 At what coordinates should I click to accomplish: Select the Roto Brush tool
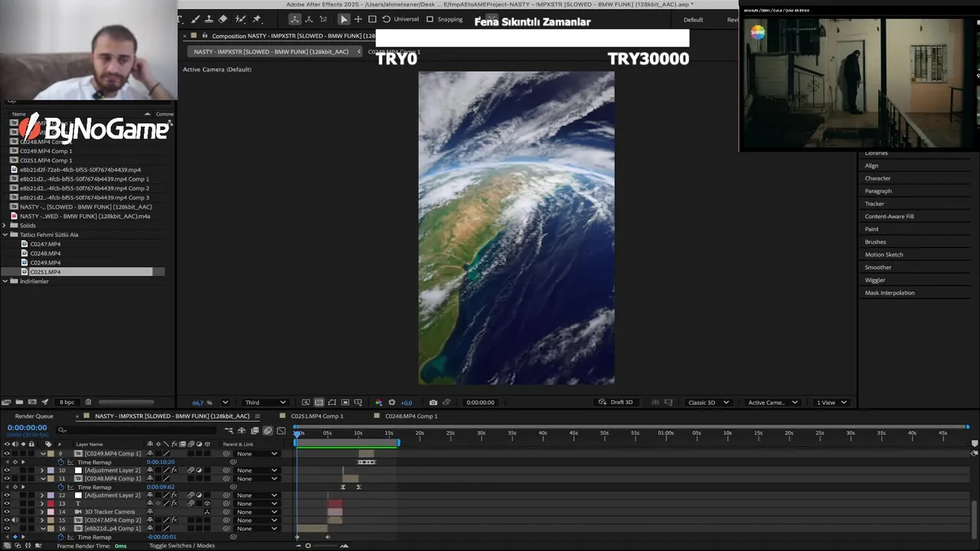(241, 19)
